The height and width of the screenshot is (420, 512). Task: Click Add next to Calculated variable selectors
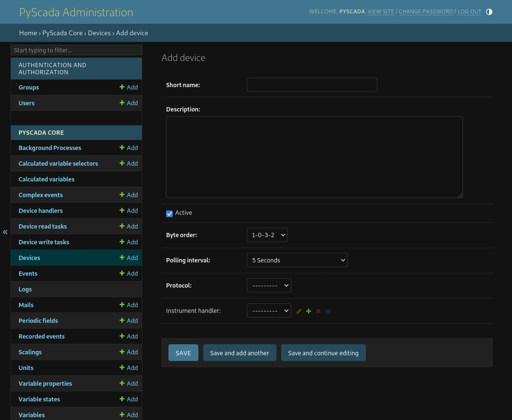pyautogui.click(x=128, y=163)
